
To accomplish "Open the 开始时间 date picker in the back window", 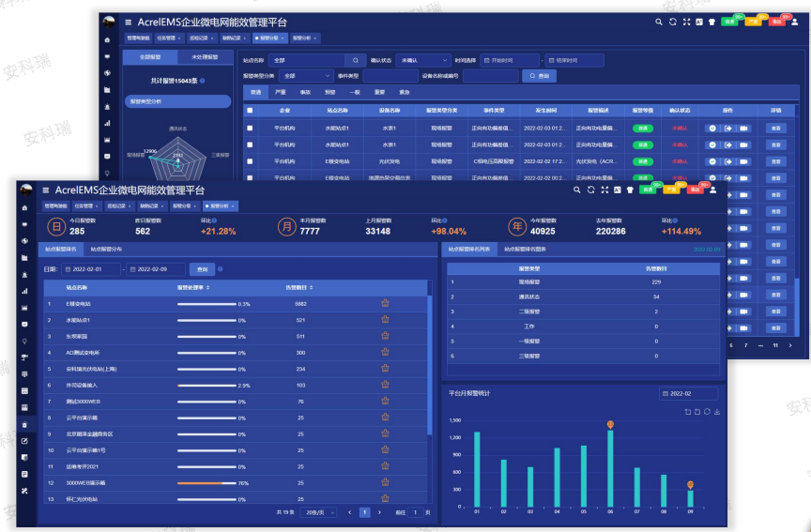I will tap(510, 60).
